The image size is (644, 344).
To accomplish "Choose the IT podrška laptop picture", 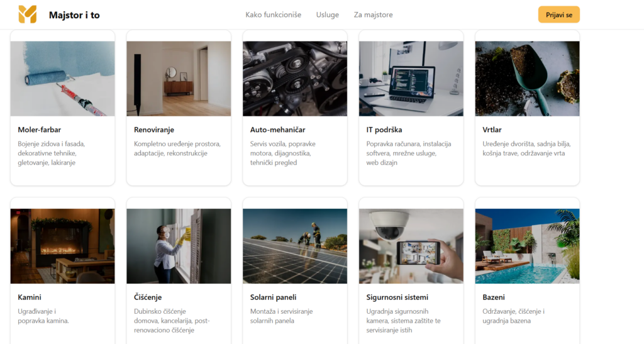I will pyautogui.click(x=411, y=79).
